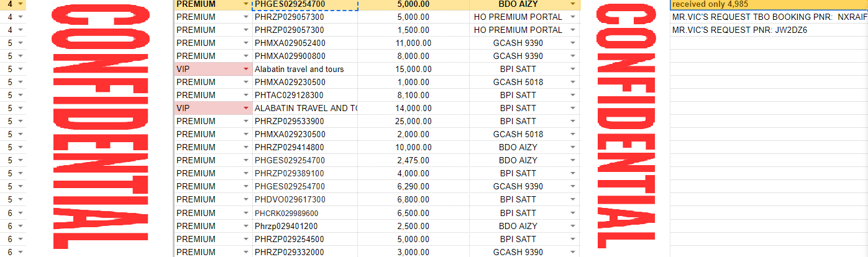868x257 pixels.
Task: Open the PREMIUM dropdown beside PHTAC029128300
Action: click(x=246, y=95)
